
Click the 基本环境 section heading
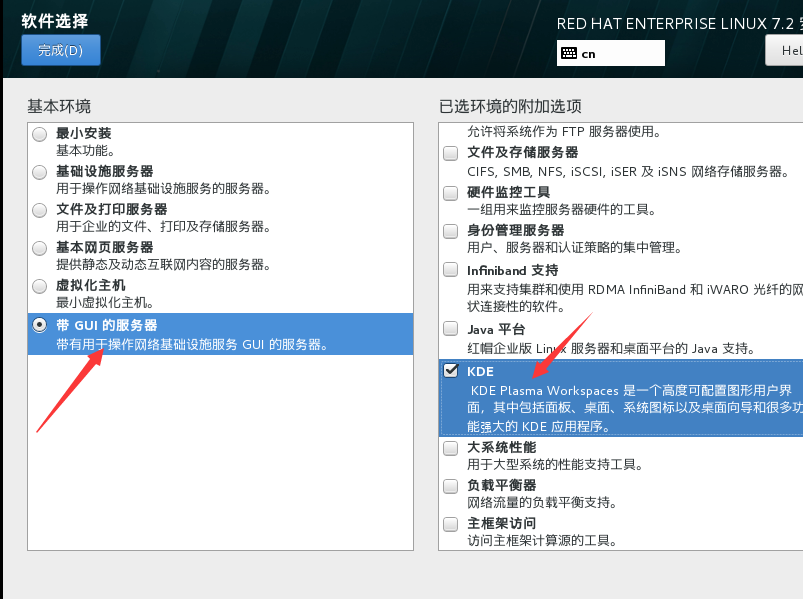59,106
